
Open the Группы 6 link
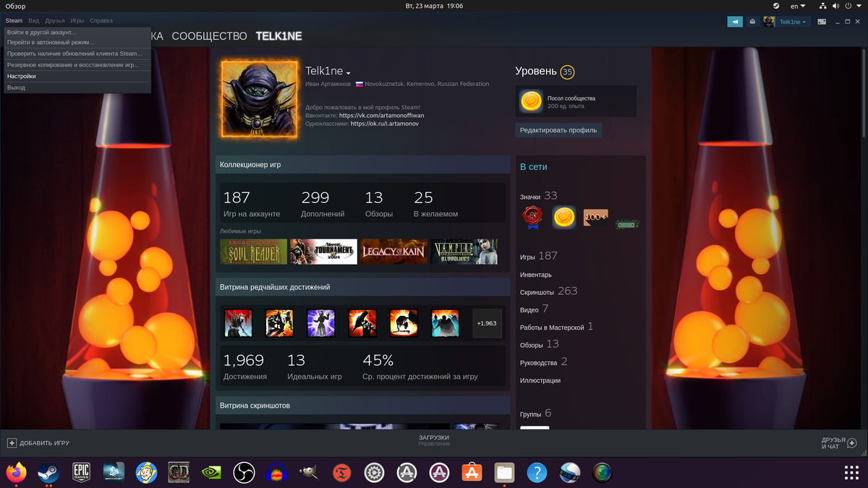[x=535, y=414]
